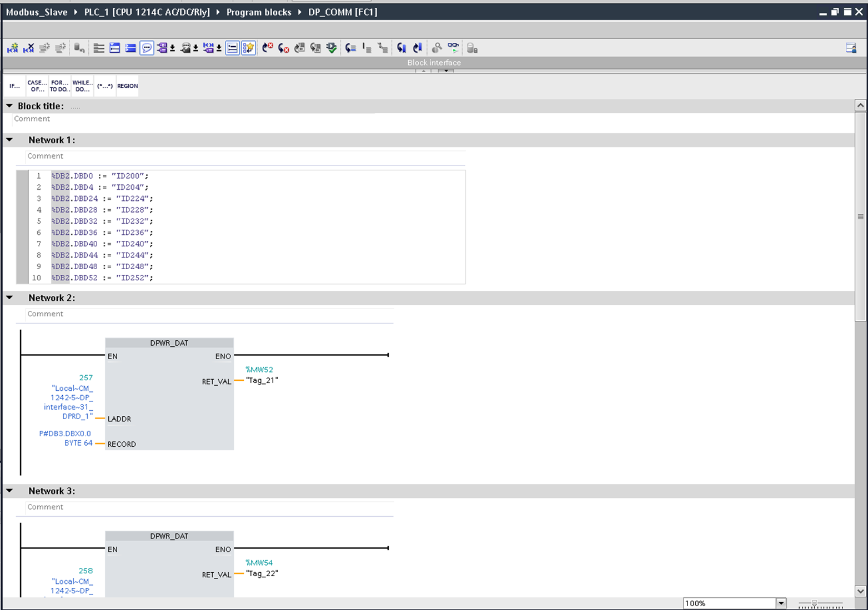This screenshot has width=868, height=610.
Task: Click code line %DB2.DBD32 := "ID232"
Action: 102,221
